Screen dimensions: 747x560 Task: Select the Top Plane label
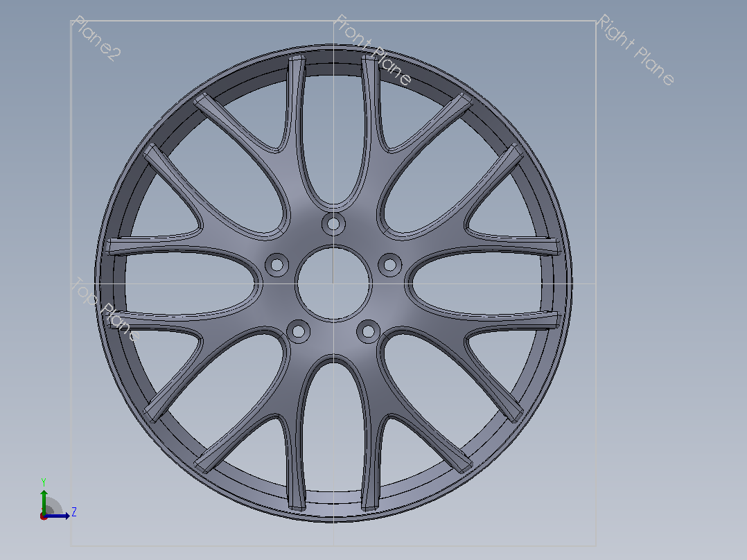click(x=106, y=309)
